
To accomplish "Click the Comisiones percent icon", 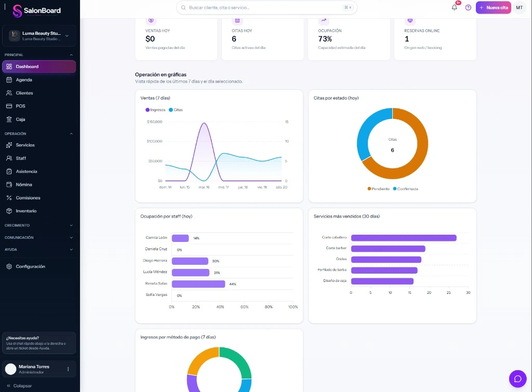I will coord(9,198).
